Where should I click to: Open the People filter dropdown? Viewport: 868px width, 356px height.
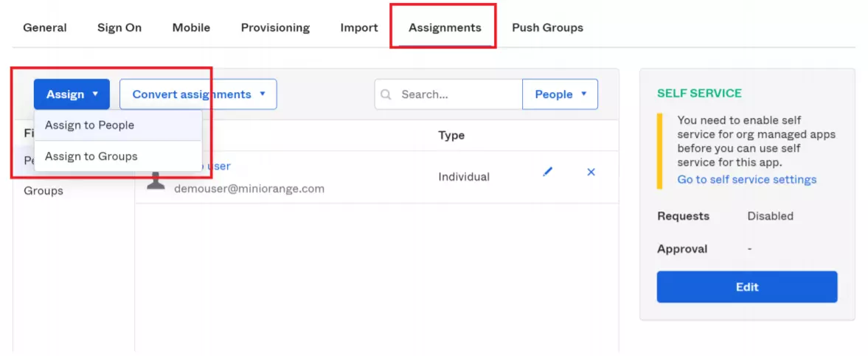coord(560,94)
